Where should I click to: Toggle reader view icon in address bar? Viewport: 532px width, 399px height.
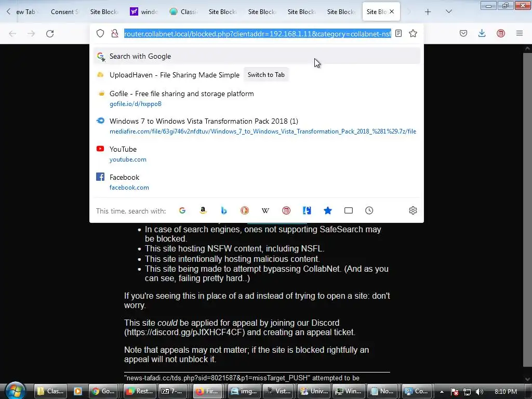click(x=398, y=33)
